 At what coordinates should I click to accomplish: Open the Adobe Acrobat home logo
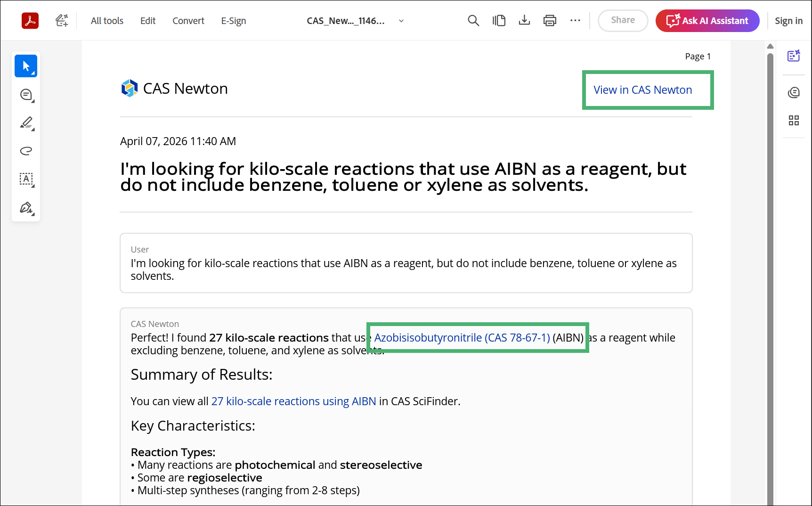click(30, 21)
